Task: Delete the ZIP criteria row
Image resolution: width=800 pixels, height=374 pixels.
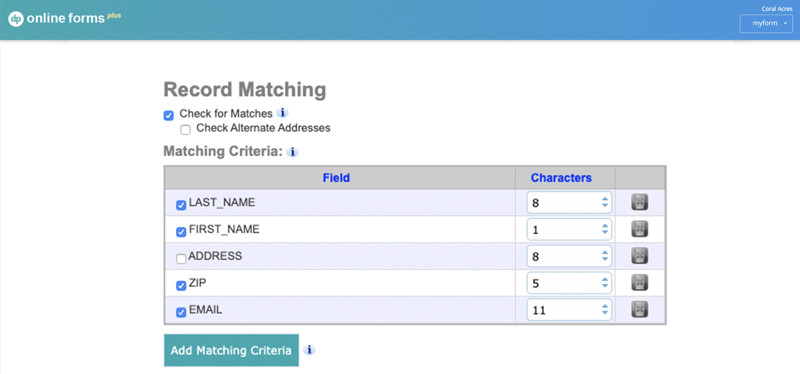Action: pos(640,282)
